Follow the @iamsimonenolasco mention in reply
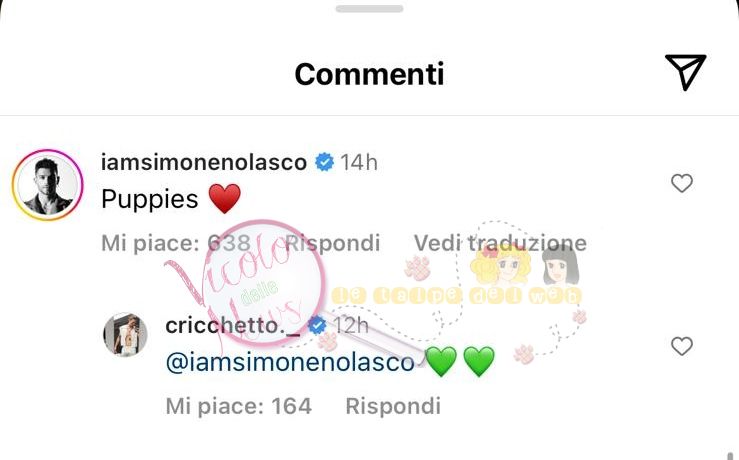This screenshot has height=460, width=739. click(290, 362)
